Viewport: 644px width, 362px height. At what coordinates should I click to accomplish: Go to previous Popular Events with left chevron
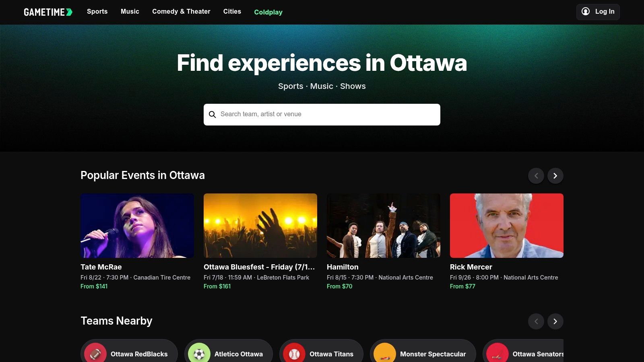[536, 176]
